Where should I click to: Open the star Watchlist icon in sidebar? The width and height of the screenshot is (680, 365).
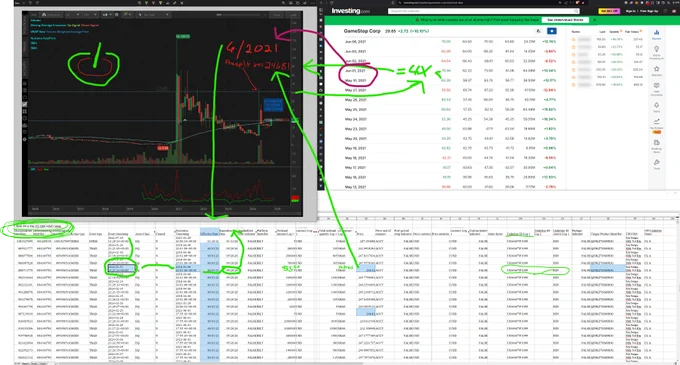tap(656, 70)
